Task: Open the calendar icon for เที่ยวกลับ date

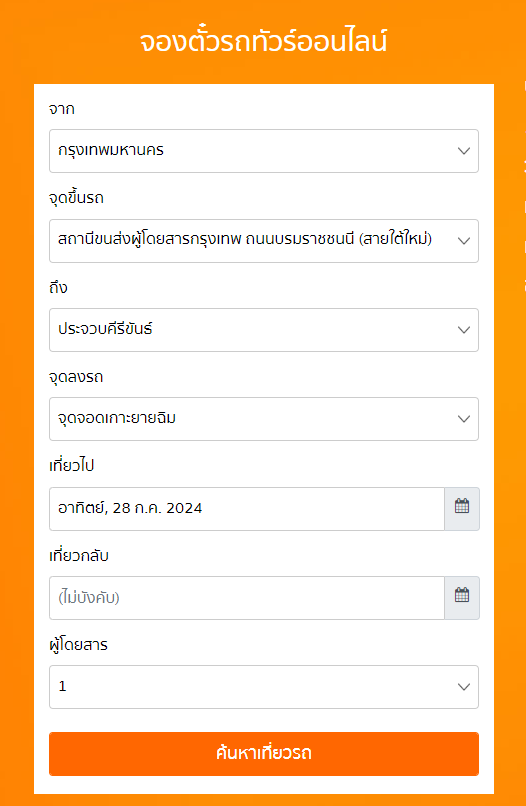Action: [462, 597]
